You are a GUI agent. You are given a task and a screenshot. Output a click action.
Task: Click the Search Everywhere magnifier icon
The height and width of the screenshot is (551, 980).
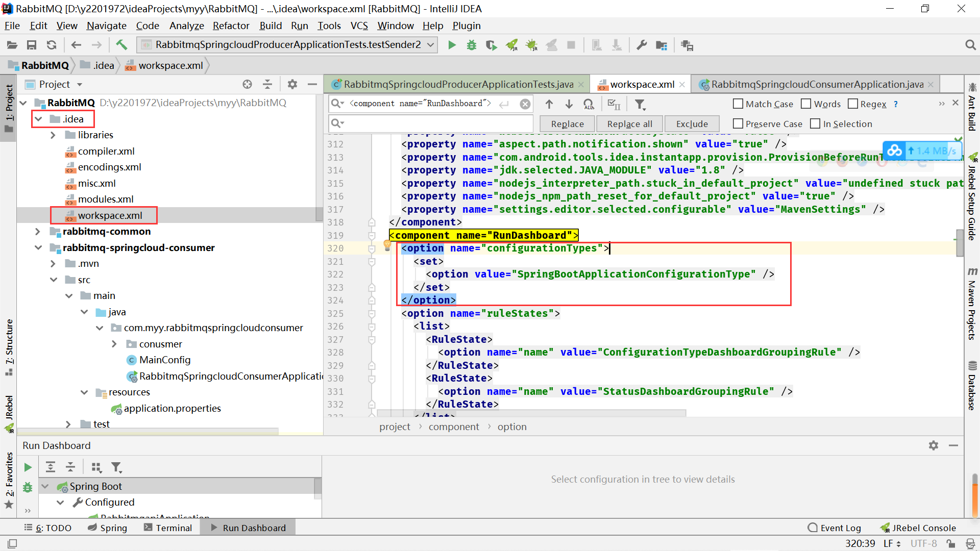pyautogui.click(x=970, y=45)
